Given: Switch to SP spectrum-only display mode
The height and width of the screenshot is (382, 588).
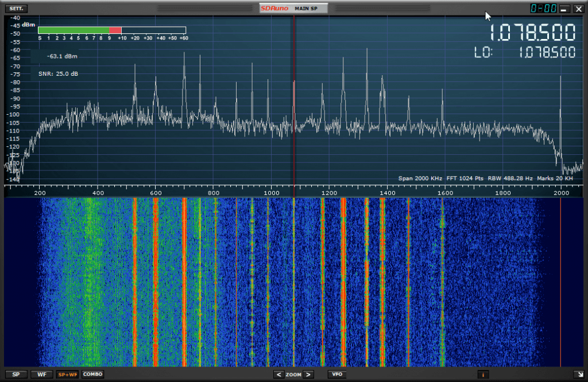Looking at the screenshot, I should [16, 375].
